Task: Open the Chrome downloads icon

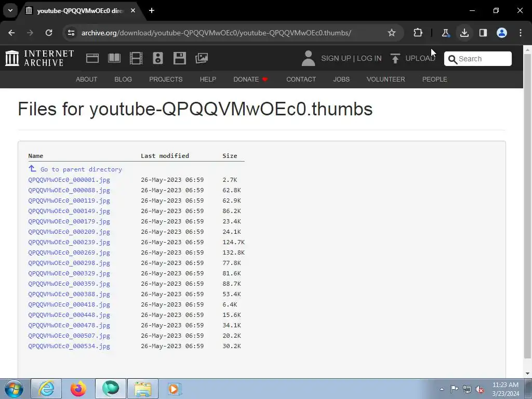Action: 464,33
